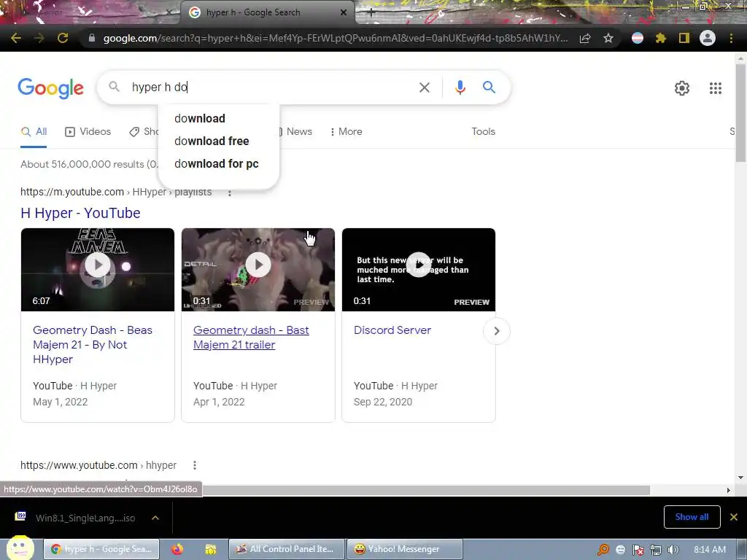The height and width of the screenshot is (560, 747).
Task: Switch to the Videos results tab
Action: tap(88, 131)
